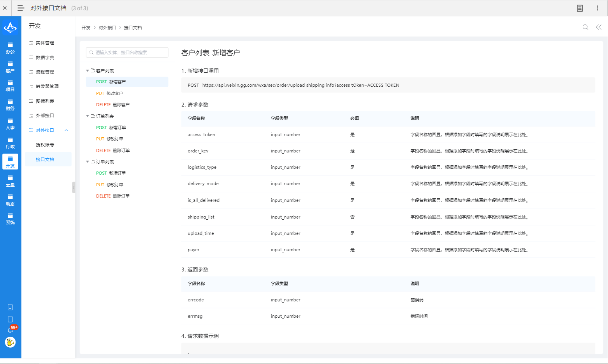Click 开发 in the breadcrumb

point(86,28)
